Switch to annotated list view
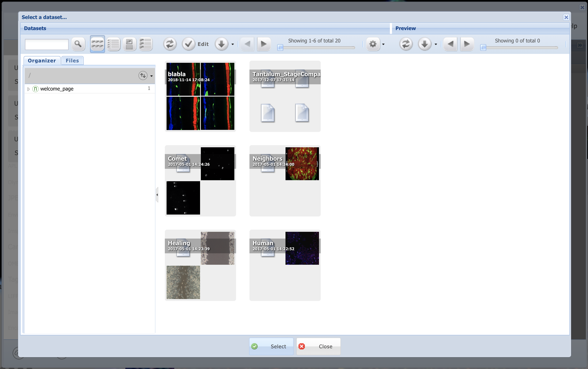588x369 pixels. (146, 44)
